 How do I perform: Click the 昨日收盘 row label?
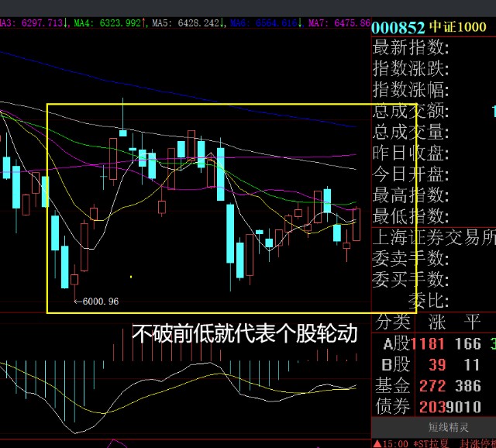click(x=411, y=153)
